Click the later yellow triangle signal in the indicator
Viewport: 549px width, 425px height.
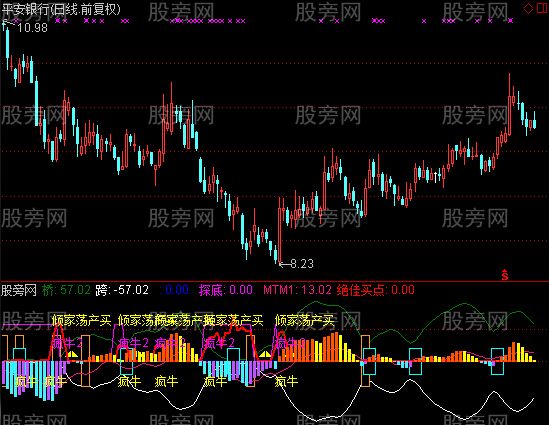pyautogui.click(x=264, y=354)
